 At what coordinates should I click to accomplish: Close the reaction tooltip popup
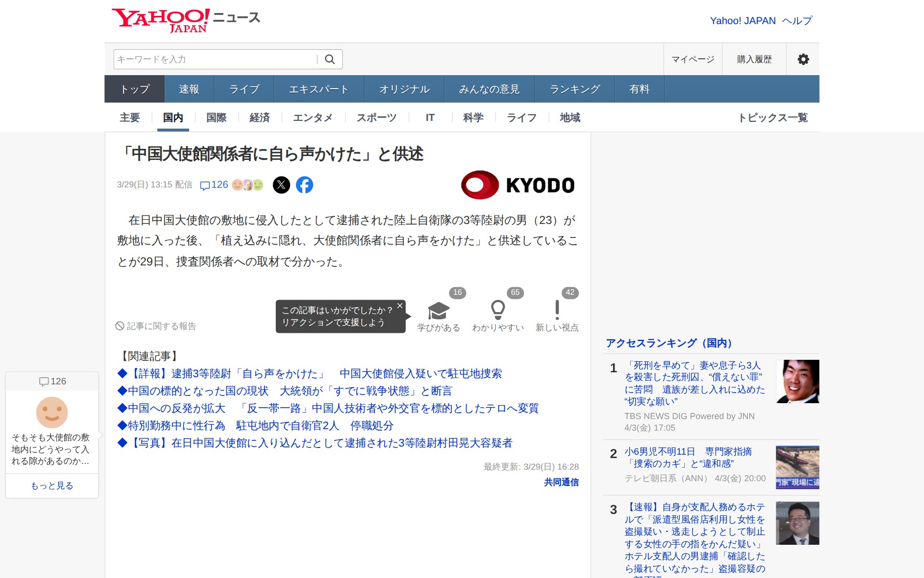[x=399, y=306]
